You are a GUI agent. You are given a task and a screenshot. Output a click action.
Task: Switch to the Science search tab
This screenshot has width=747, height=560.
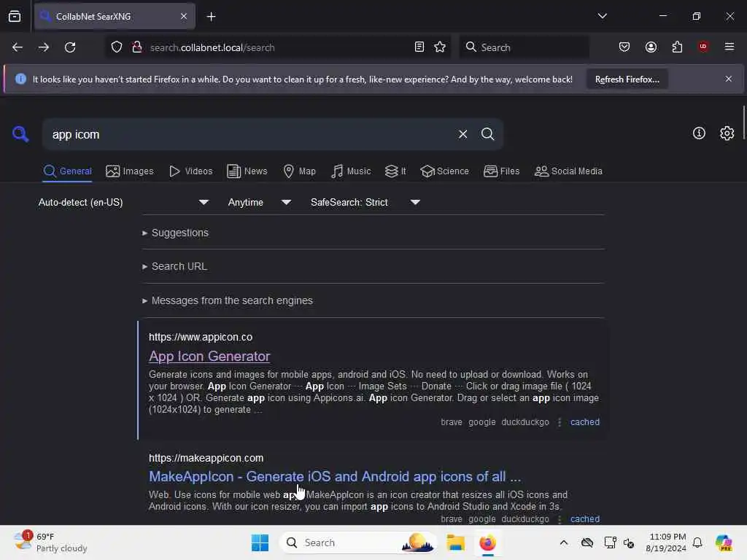(x=444, y=171)
